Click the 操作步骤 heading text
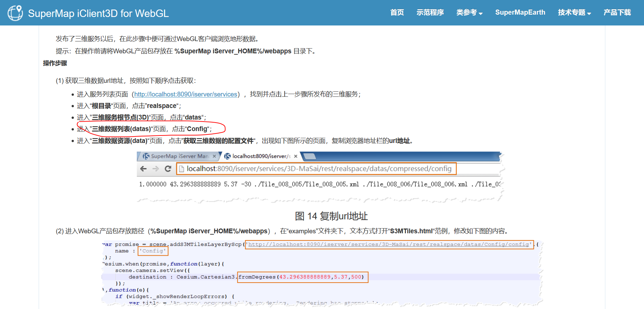Viewport: 644px width, 309px height. point(55,63)
